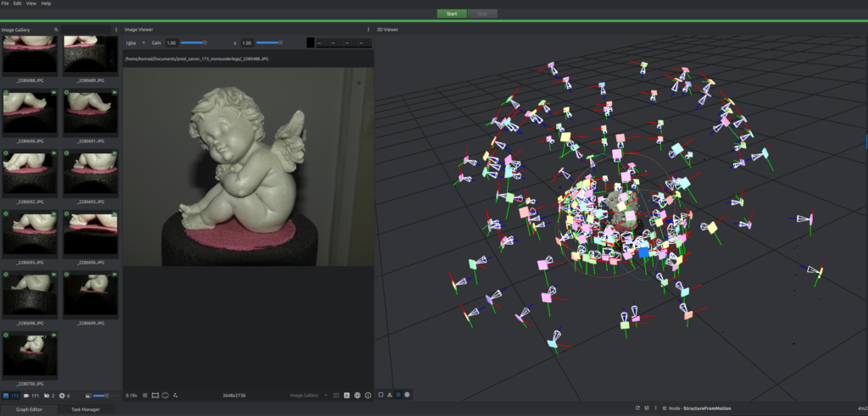
Task: Toggle the 173 images count filter
Action: point(11,396)
